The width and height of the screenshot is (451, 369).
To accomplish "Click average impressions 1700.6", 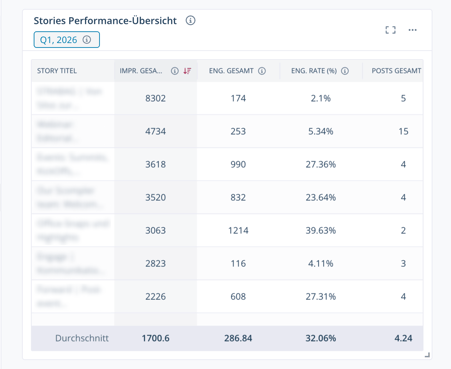I will coord(155,338).
